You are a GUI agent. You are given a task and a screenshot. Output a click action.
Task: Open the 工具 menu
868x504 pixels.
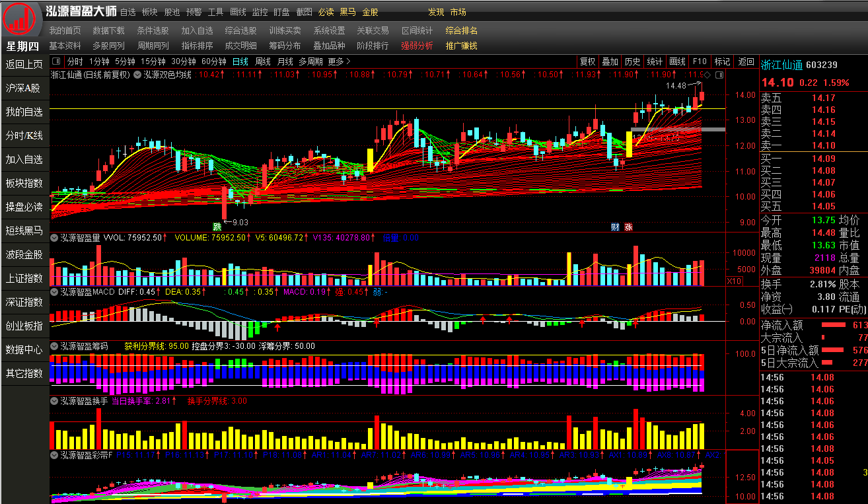click(x=215, y=12)
